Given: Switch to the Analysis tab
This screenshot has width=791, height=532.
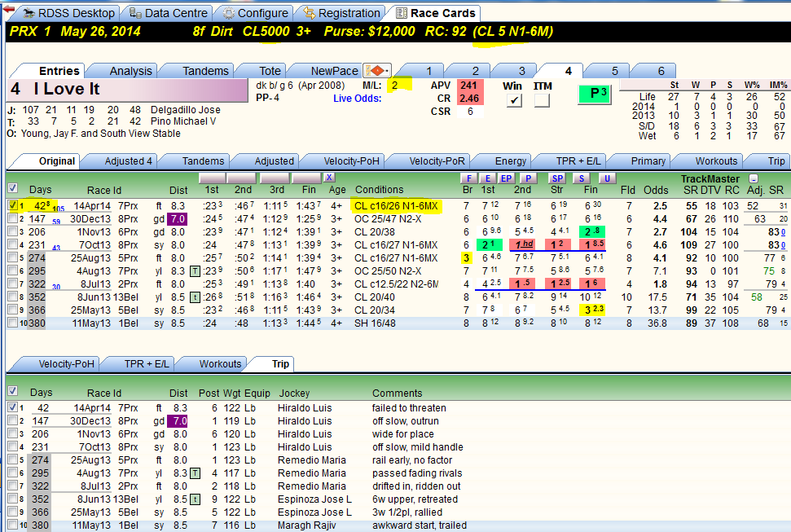Looking at the screenshot, I should pos(130,71).
